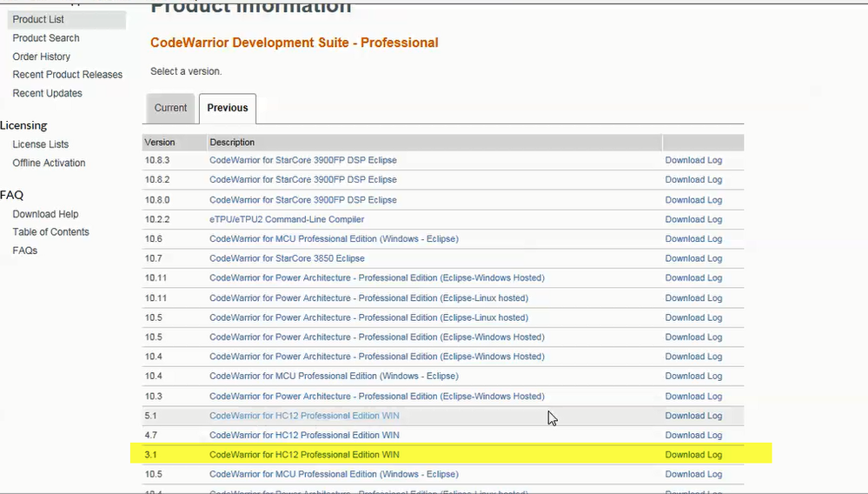This screenshot has width=868, height=494.
Task: Open Download Log for 10.11 Eclipse-Linux hosted
Action: point(693,298)
